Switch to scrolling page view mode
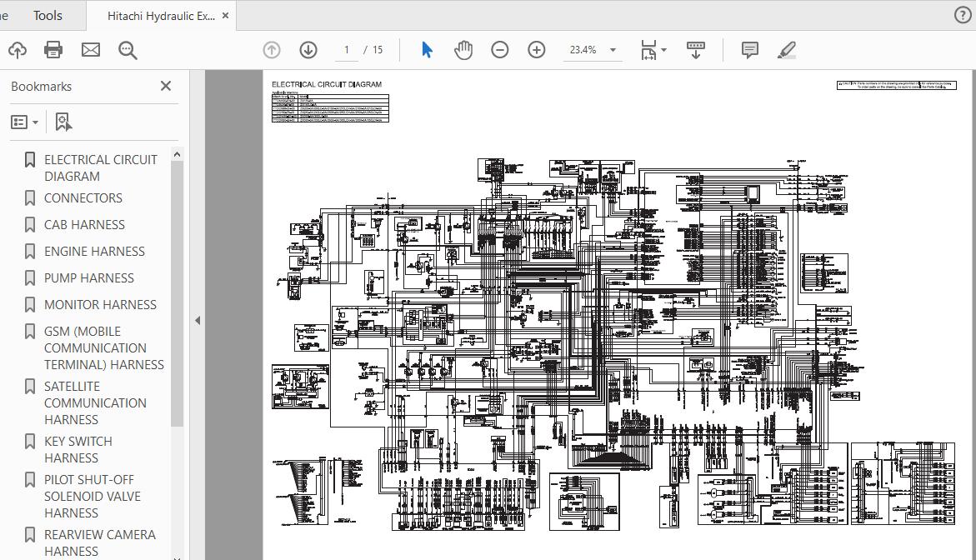Image resolution: width=976 pixels, height=560 pixels. (695, 49)
